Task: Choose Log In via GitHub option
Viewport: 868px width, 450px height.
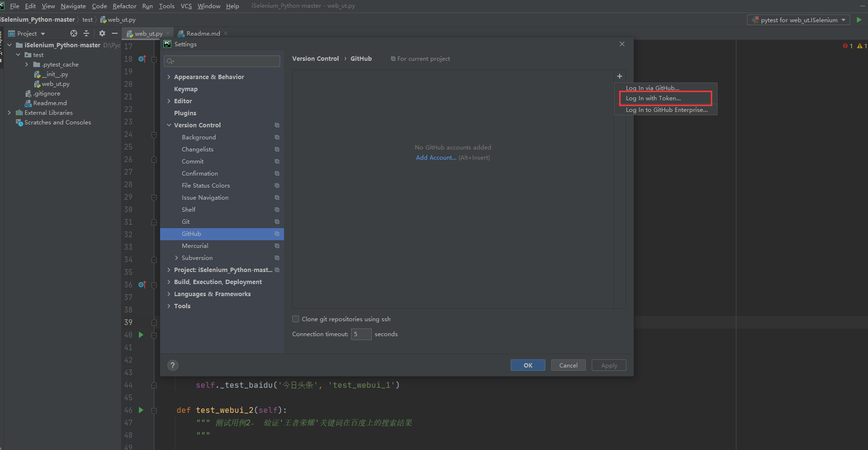Action: click(665, 88)
